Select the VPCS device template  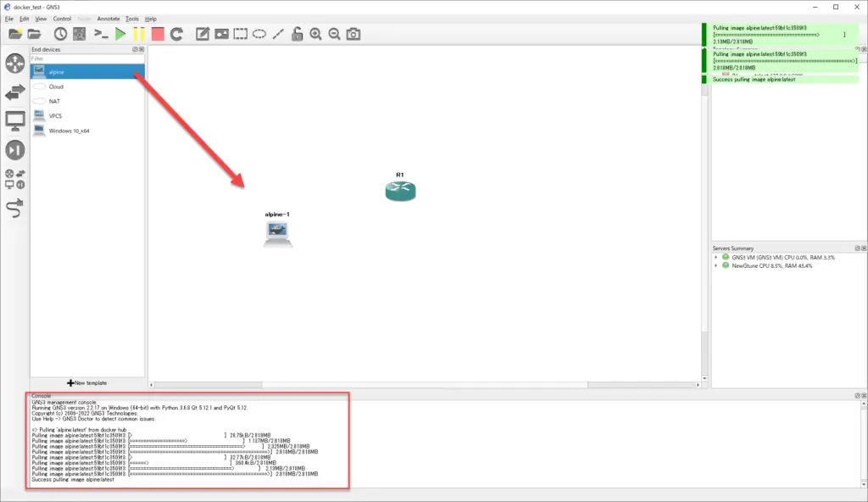[87, 116]
